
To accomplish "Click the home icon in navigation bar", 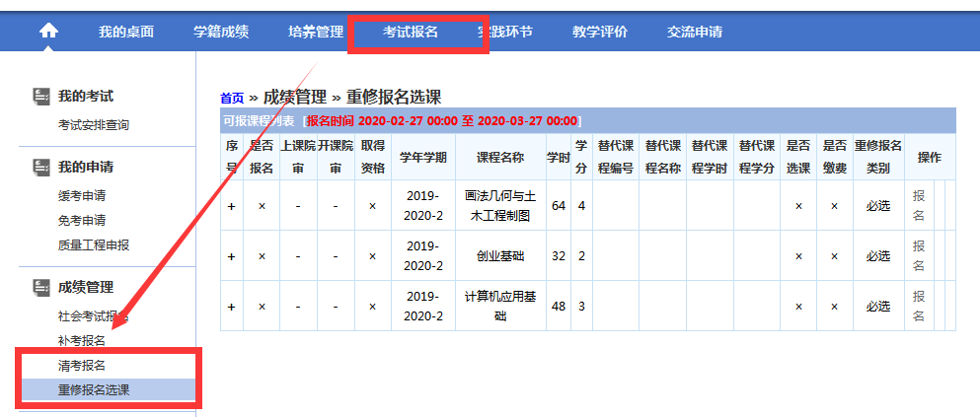I will [48, 31].
